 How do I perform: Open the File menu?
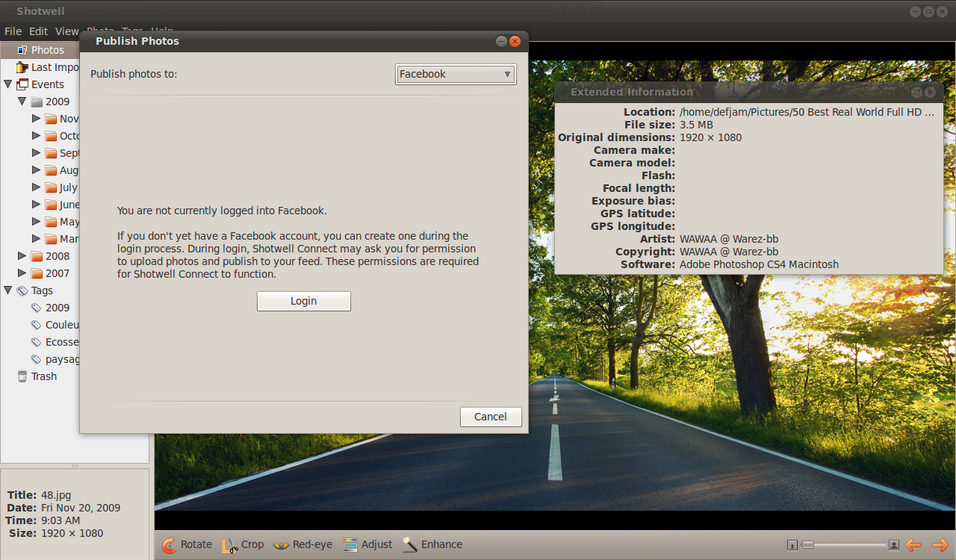(13, 31)
